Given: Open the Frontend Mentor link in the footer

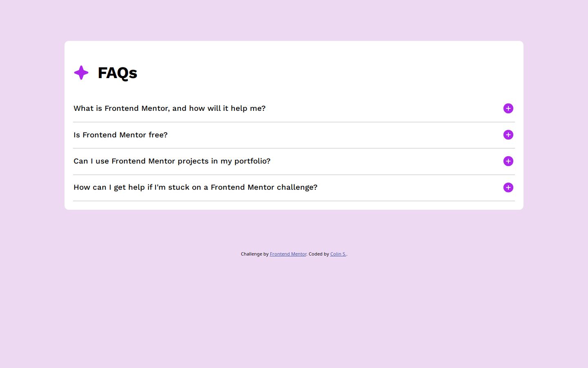Looking at the screenshot, I should coord(288,254).
